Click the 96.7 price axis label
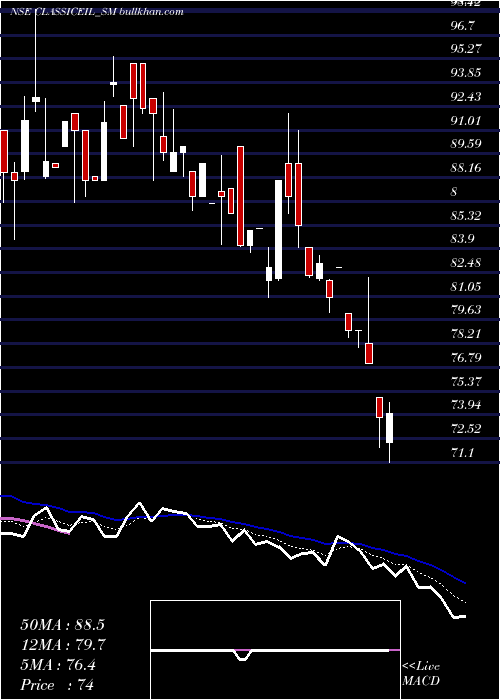 pyautogui.click(x=462, y=25)
